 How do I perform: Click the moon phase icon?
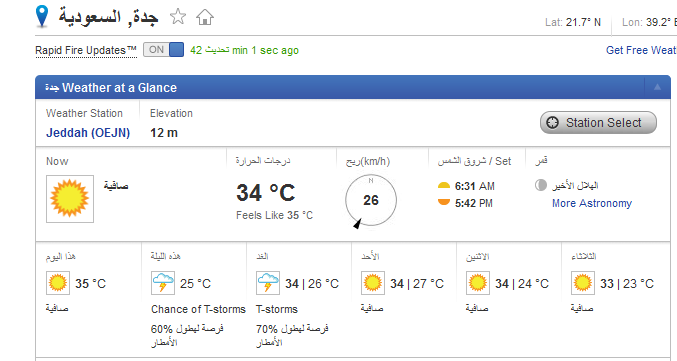[x=541, y=185]
